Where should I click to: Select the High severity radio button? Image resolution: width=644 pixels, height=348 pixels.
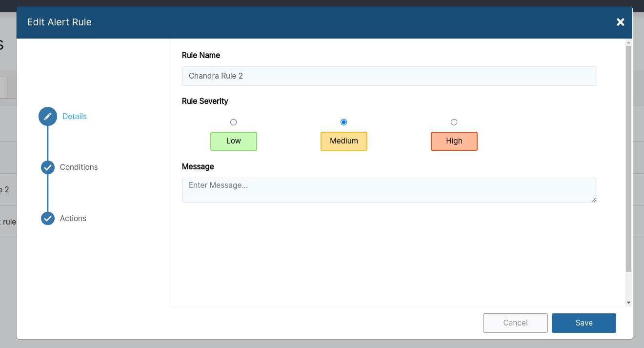(454, 122)
